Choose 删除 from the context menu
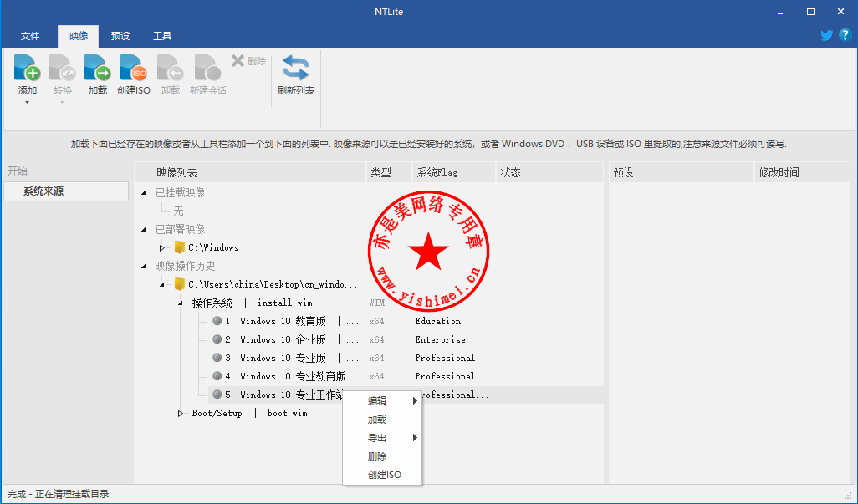The height and width of the screenshot is (504, 858). click(382, 456)
